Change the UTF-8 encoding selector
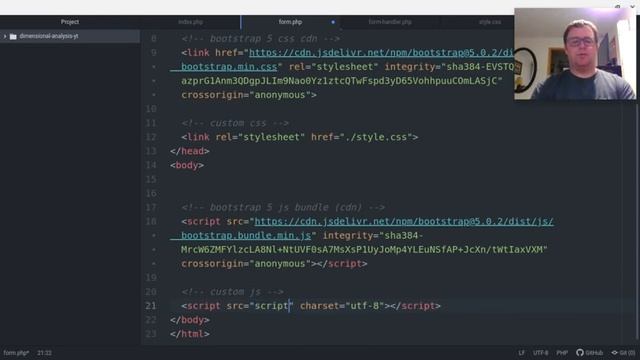The width and height of the screenshot is (640, 360). click(540, 353)
